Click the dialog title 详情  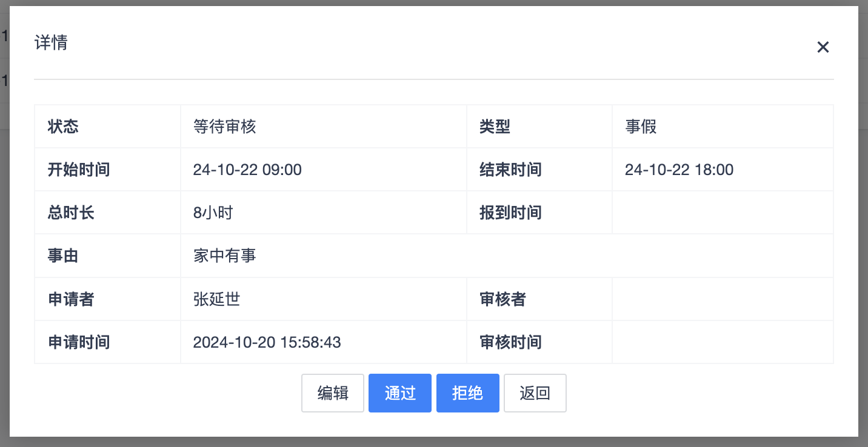pos(50,42)
